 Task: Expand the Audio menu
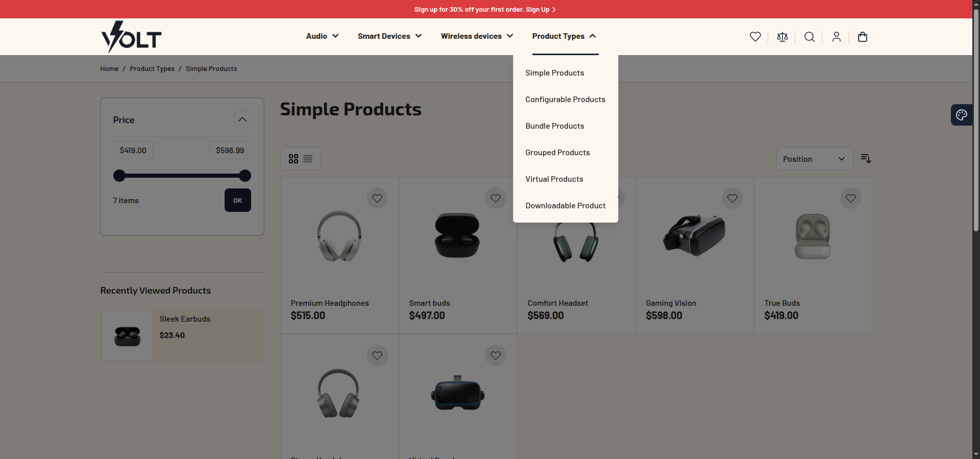(322, 36)
